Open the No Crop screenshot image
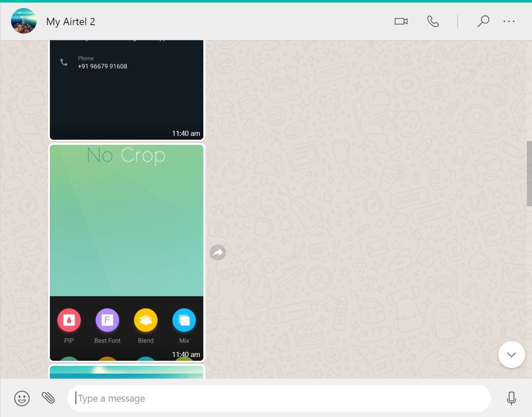Image resolution: width=532 pixels, height=417 pixels. click(127, 253)
